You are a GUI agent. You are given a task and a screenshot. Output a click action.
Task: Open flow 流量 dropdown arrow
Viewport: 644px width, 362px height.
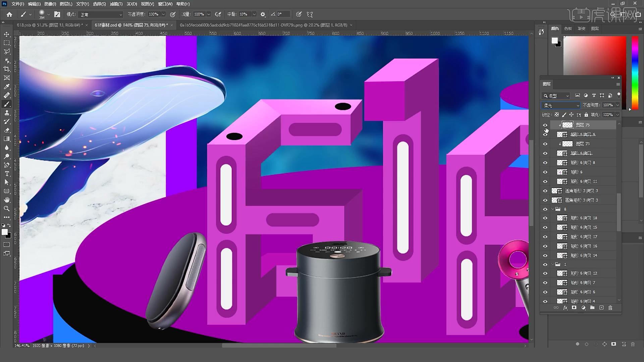click(209, 14)
